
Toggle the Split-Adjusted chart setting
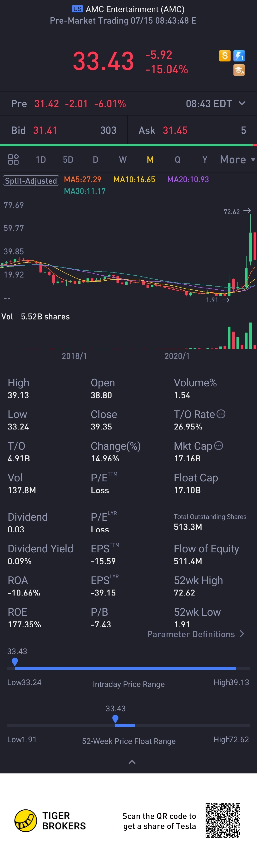(x=31, y=181)
